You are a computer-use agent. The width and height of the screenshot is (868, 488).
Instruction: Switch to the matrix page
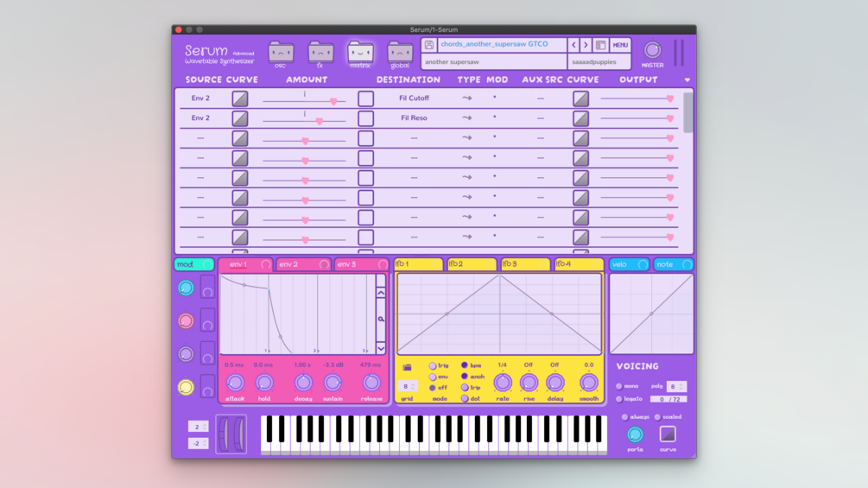pos(360,54)
